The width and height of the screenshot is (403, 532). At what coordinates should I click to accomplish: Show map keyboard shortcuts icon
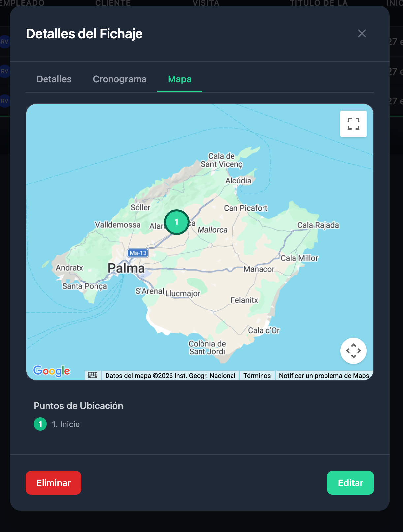click(x=93, y=375)
